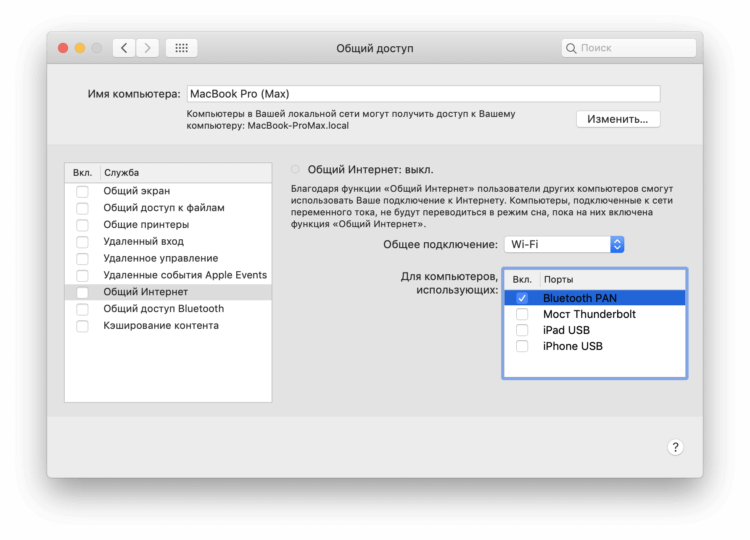Screen dimensions: 750x540
Task: Enable the Общий Интернет service checkbox
Action: click(x=82, y=292)
